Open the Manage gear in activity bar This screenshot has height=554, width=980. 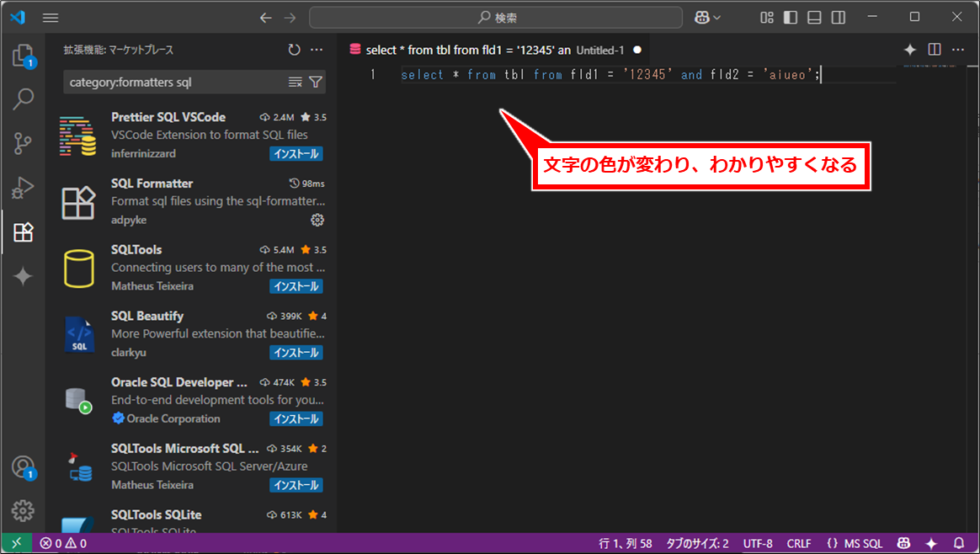point(23,511)
